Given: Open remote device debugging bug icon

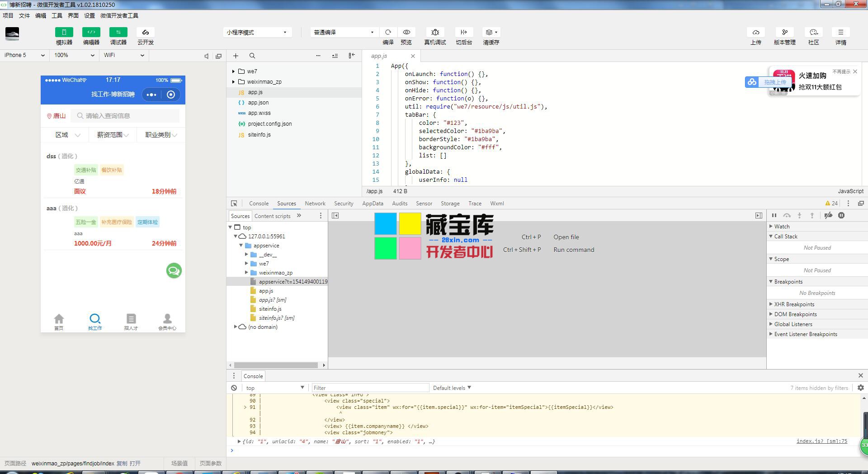Looking at the screenshot, I should point(435,32).
